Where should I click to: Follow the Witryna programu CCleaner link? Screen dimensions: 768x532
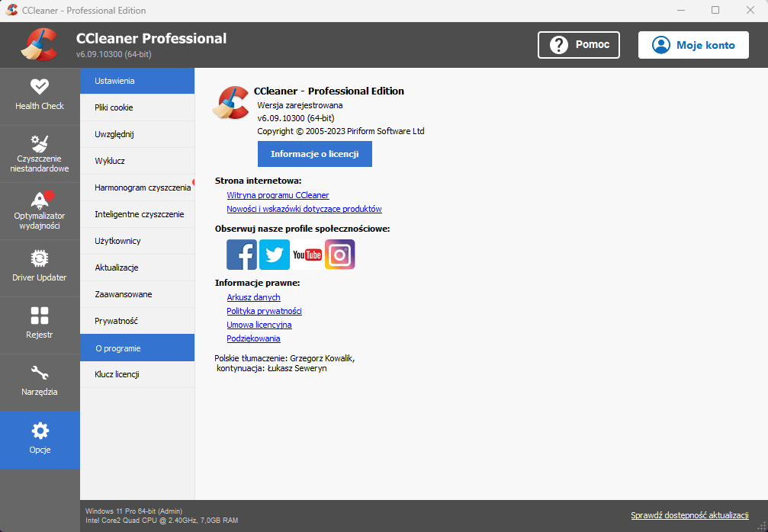tap(278, 195)
